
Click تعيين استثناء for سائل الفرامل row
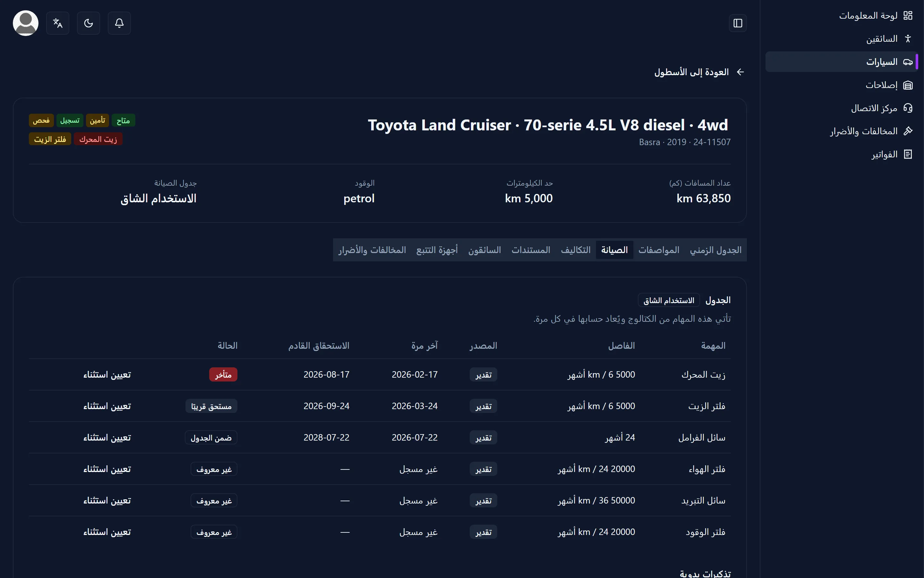[107, 438]
